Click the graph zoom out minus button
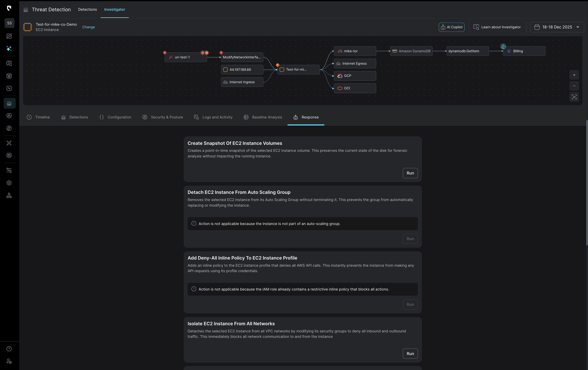Screen dimensions: 588x370 [574, 86]
